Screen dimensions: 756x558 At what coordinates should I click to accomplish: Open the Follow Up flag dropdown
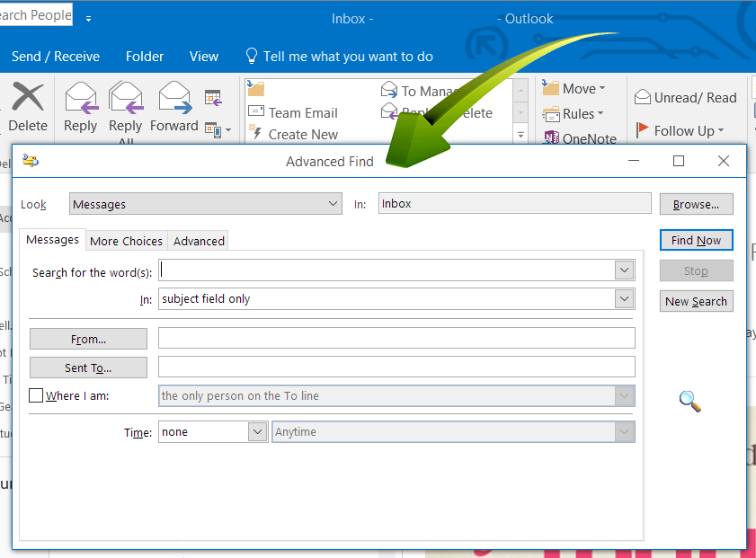tap(680, 130)
